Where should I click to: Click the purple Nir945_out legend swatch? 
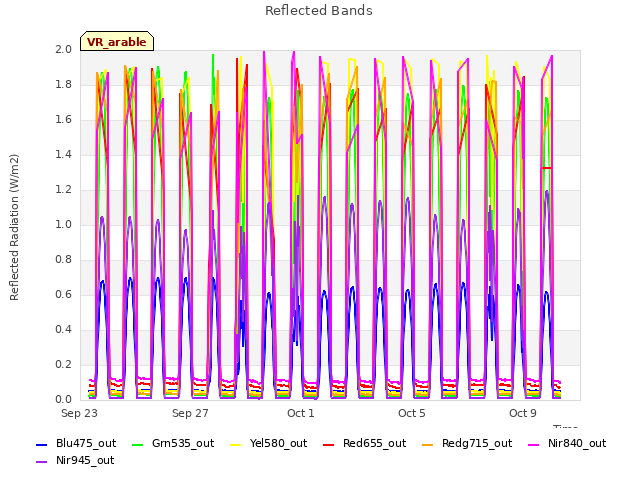pyautogui.click(x=42, y=462)
